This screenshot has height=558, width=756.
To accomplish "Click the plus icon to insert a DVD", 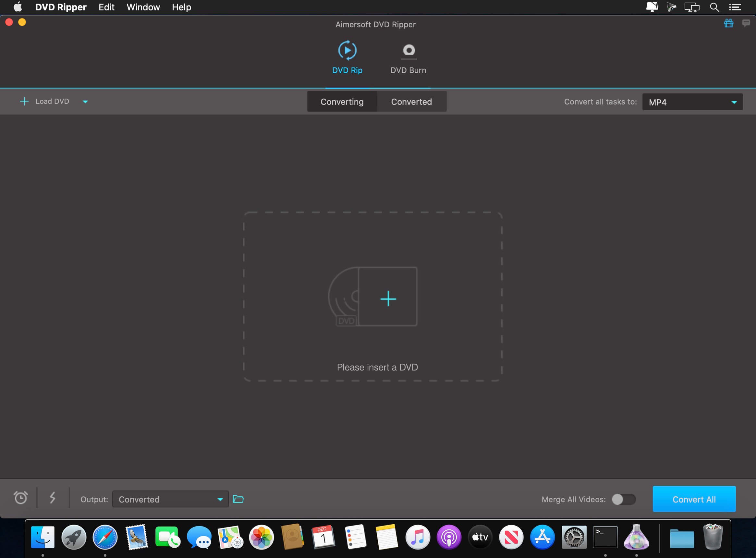I will [x=388, y=299].
